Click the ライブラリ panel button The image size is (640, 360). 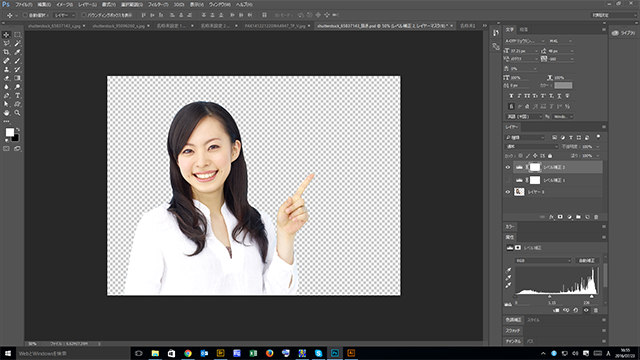624,33
